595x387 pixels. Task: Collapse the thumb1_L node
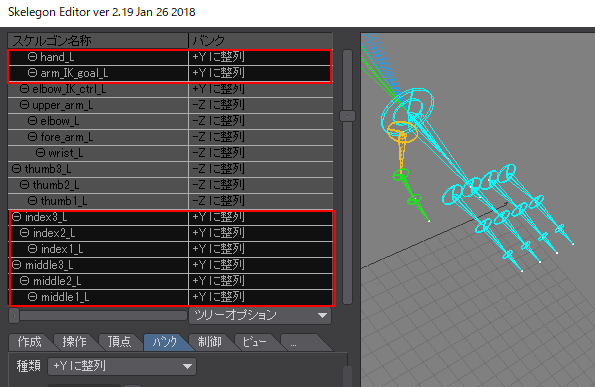coord(32,201)
